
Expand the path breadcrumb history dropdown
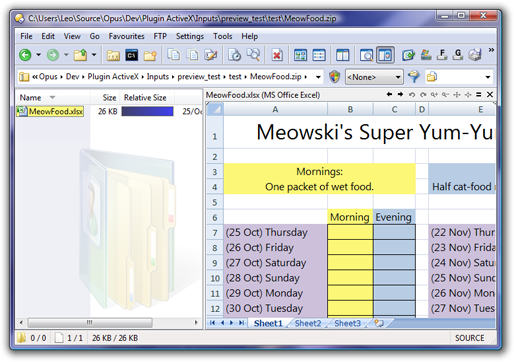coord(318,77)
